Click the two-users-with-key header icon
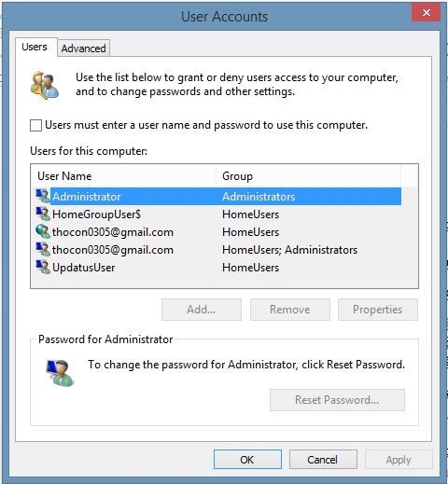Screen dimensions: 448x484 click(45, 85)
